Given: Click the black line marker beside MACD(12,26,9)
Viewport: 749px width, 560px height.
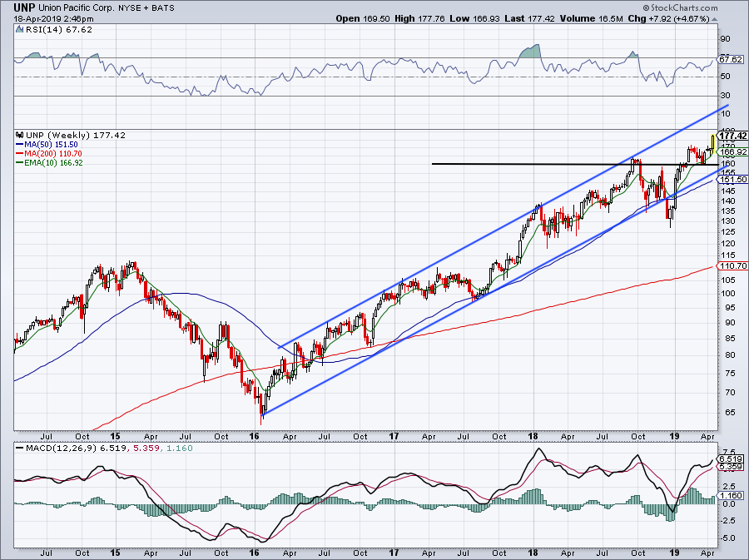Looking at the screenshot, I should [20, 448].
